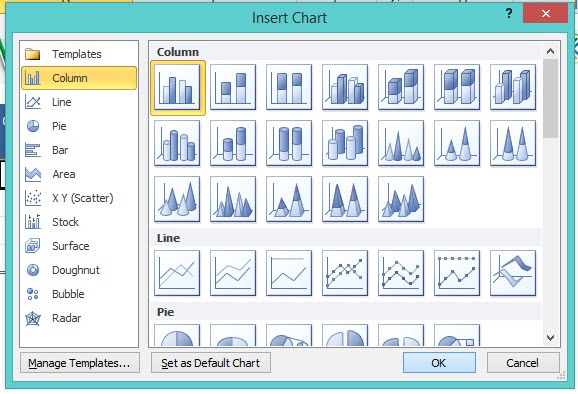The width and height of the screenshot is (578, 394).
Task: Select the Bar chart category
Action: click(x=79, y=150)
